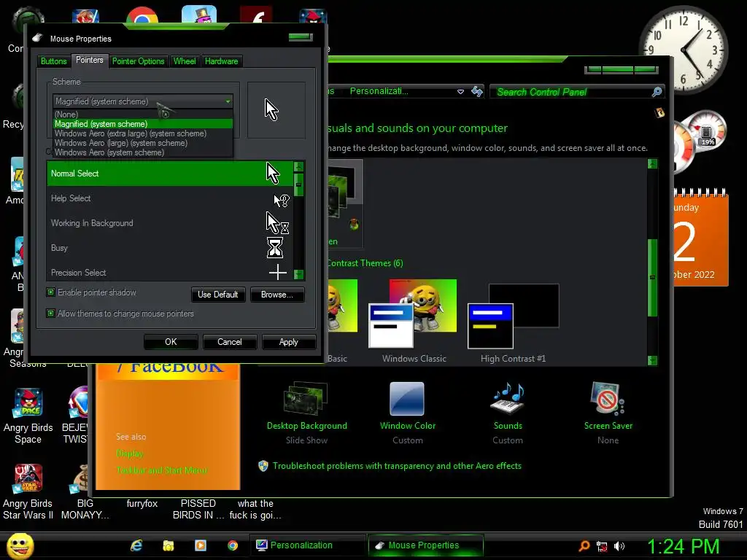Viewport: 747px width, 560px height.
Task: Open Taskbar and Start Menu link
Action: tap(162, 470)
